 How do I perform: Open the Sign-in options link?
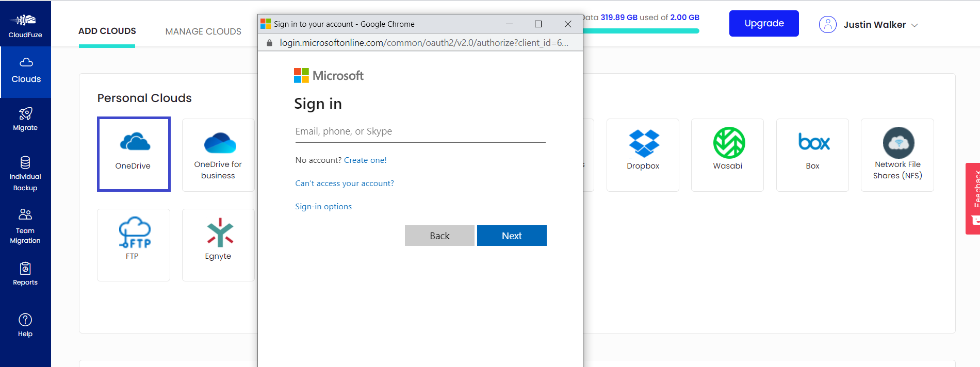[x=323, y=207]
